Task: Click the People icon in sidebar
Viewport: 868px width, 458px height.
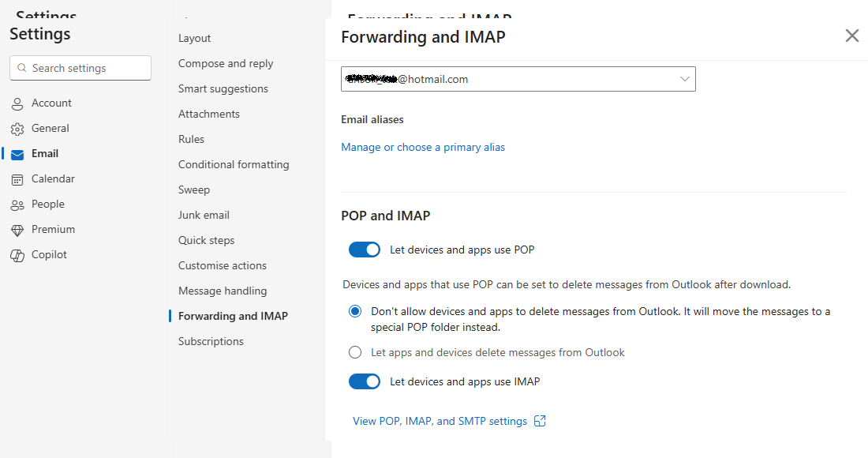Action: (17, 205)
